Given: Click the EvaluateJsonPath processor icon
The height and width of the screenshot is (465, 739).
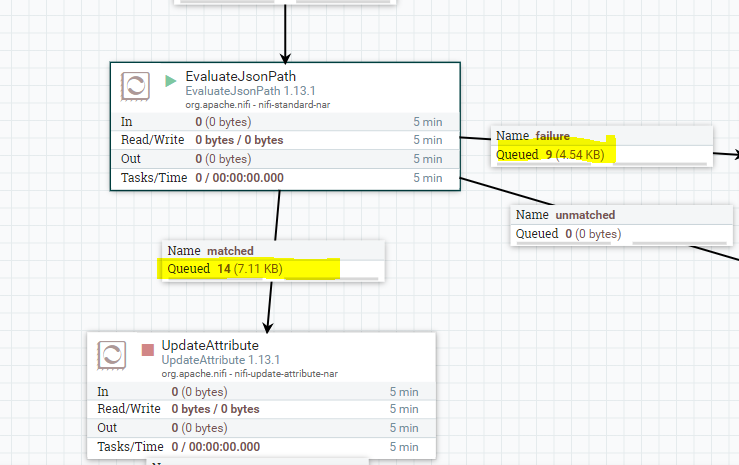Looking at the screenshot, I should point(135,86).
